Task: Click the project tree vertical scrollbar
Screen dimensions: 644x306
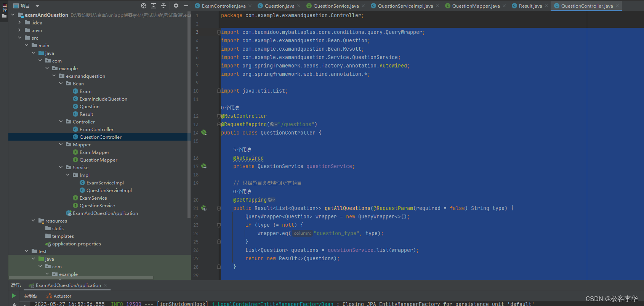Action: coord(189,114)
